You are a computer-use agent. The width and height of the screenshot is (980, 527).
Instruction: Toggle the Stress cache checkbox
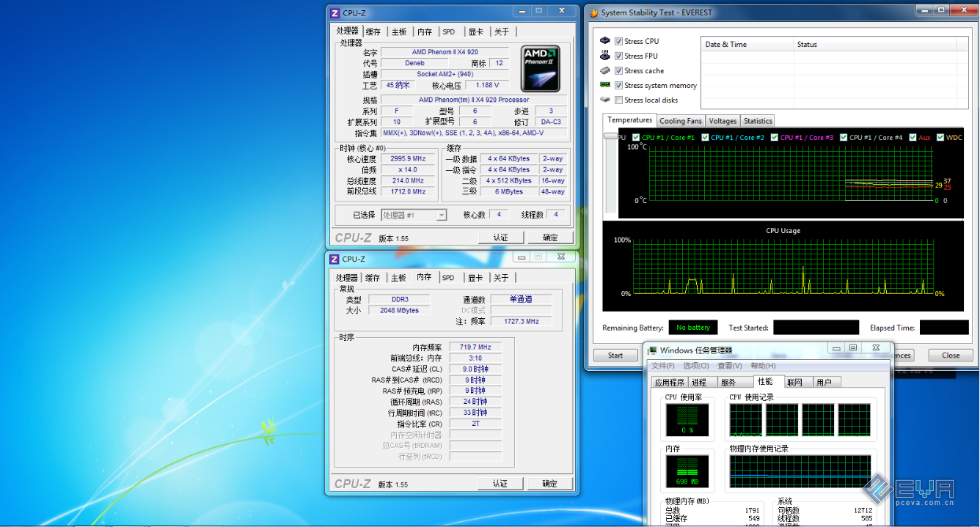click(x=619, y=70)
